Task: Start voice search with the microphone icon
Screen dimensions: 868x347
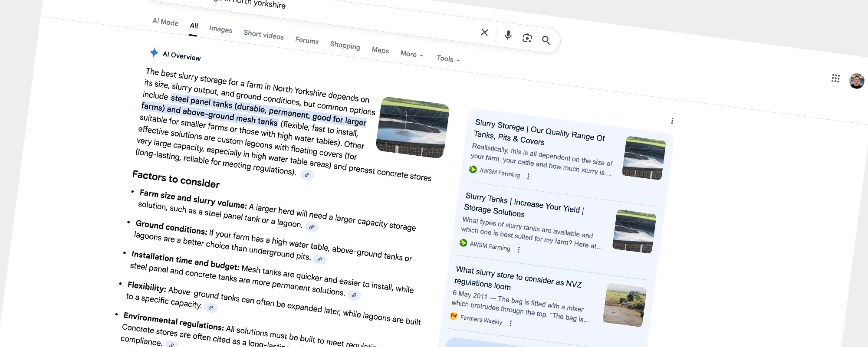Action: [x=508, y=35]
